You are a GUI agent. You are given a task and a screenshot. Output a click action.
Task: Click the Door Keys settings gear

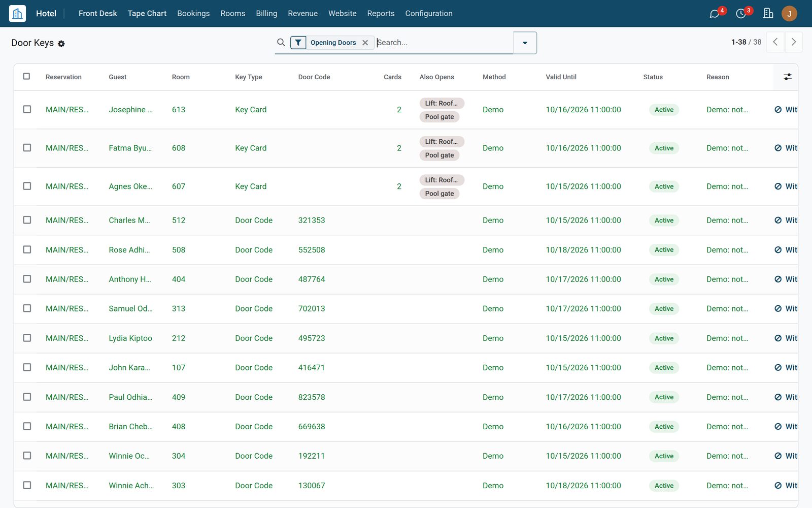click(x=61, y=44)
